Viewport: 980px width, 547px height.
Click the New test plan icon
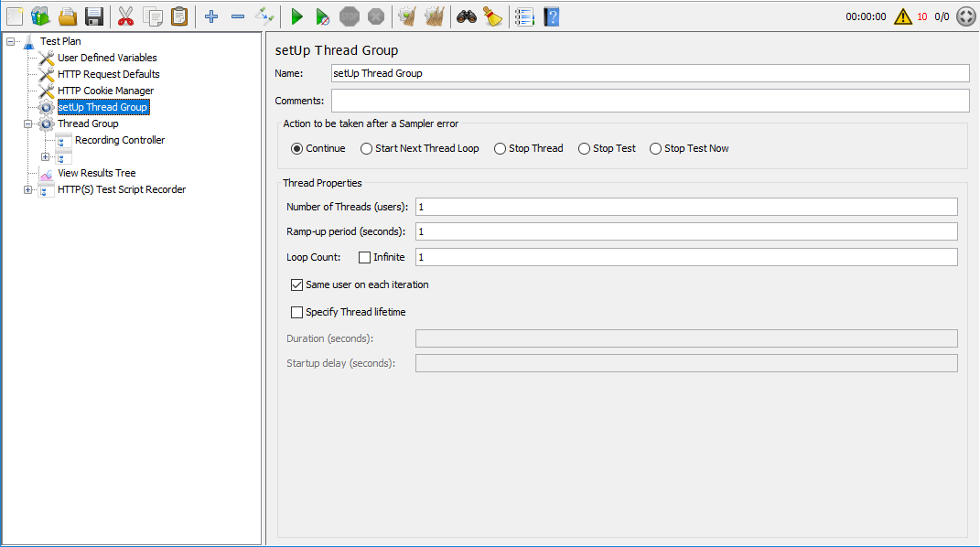[x=15, y=16]
